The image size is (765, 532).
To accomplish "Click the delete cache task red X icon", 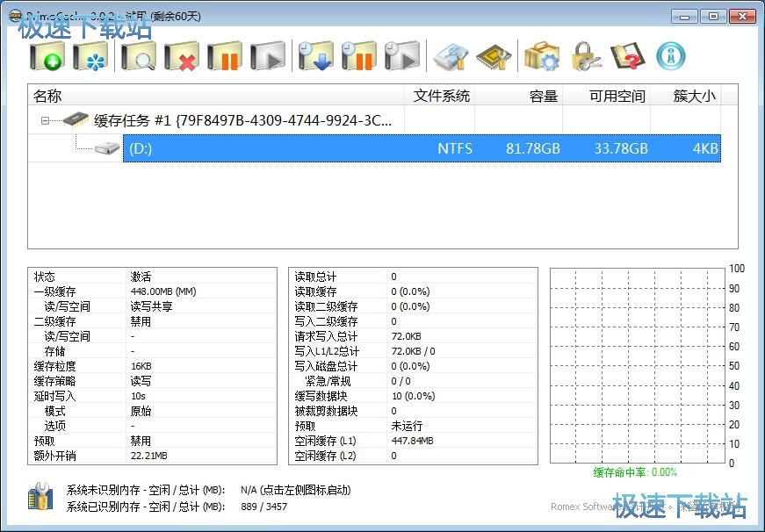I will [182, 57].
